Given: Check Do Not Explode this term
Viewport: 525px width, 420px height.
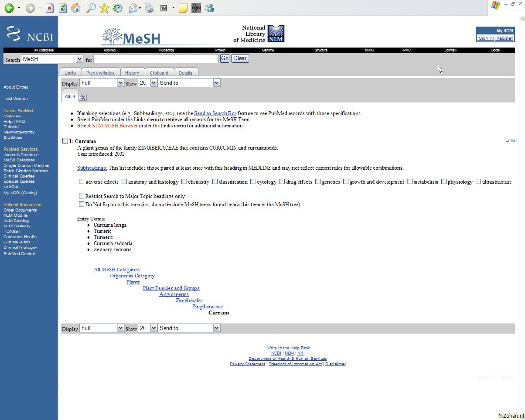Looking at the screenshot, I should pos(82,204).
